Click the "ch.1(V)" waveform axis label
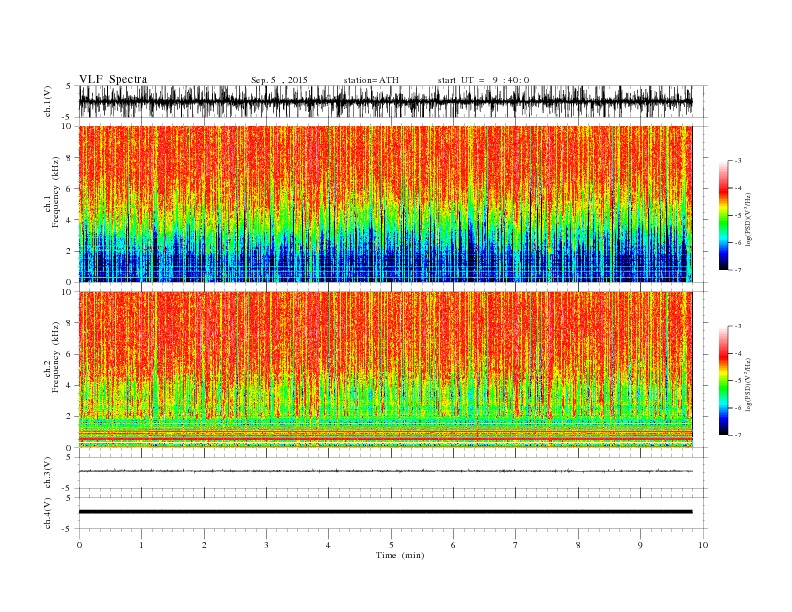The height and width of the screenshot is (612, 792). pyautogui.click(x=48, y=101)
